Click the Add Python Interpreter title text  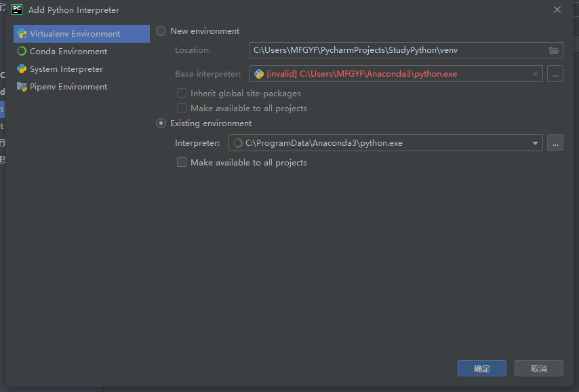coord(74,10)
